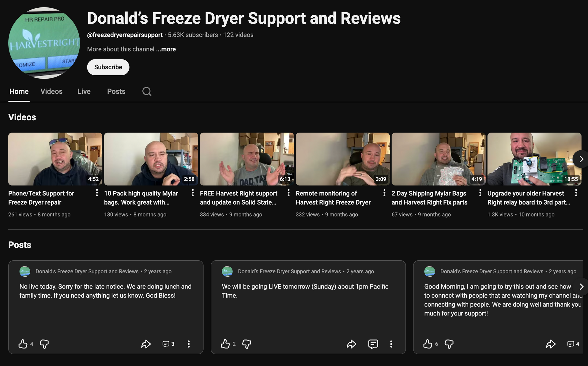The height and width of the screenshot is (366, 588).
Task: Like the 'No live today' post
Action: point(23,344)
